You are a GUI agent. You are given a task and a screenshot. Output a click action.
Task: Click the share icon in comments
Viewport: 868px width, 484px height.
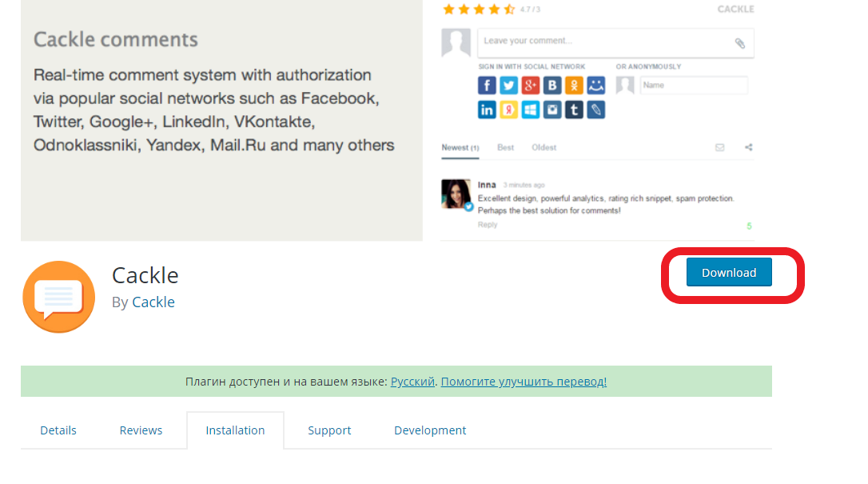748,147
